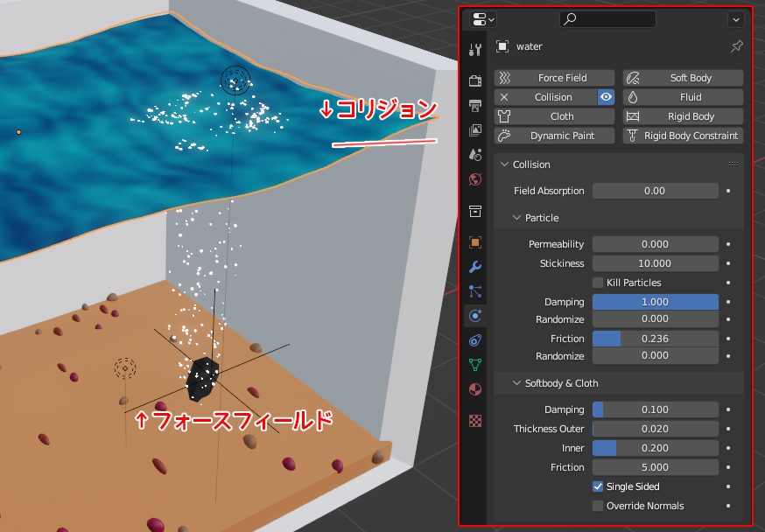The width and height of the screenshot is (765, 532).
Task: Open the Render properties tab
Action: coord(475,81)
